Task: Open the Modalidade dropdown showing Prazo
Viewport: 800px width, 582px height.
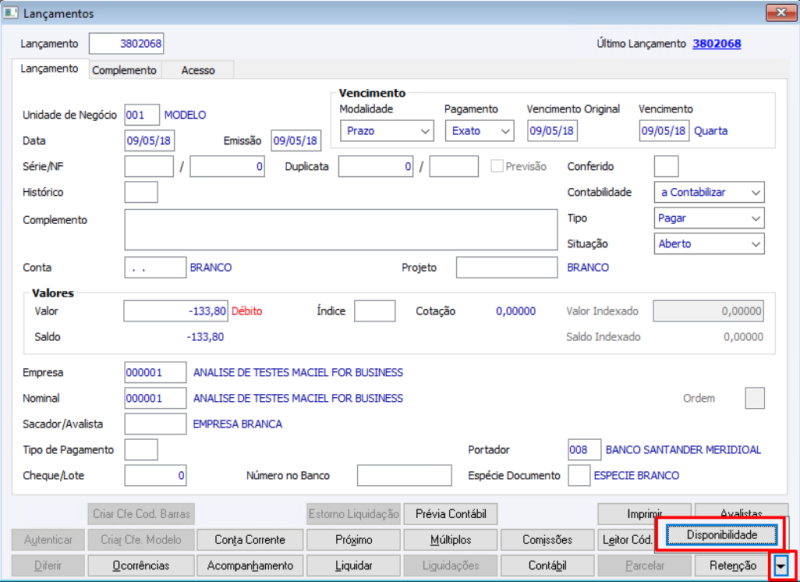Action: coord(387,131)
